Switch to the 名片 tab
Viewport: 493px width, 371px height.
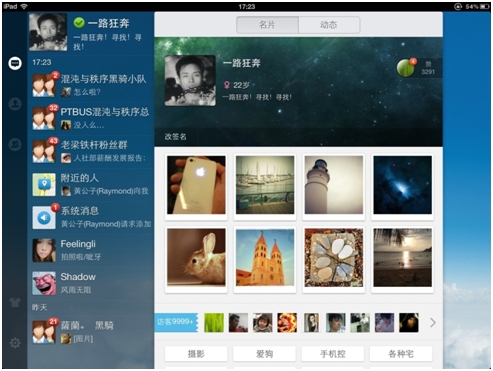(x=267, y=25)
